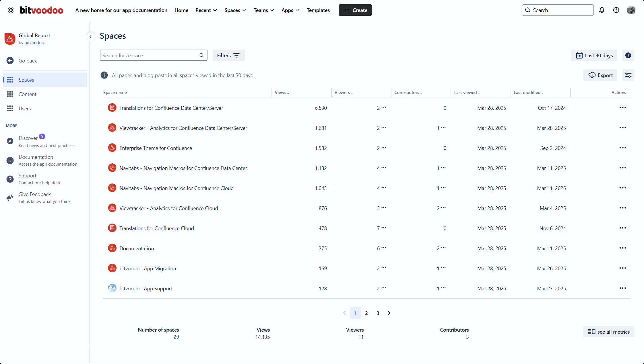
Task: Collapse the sidebar with chevron button
Action: (x=90, y=36)
